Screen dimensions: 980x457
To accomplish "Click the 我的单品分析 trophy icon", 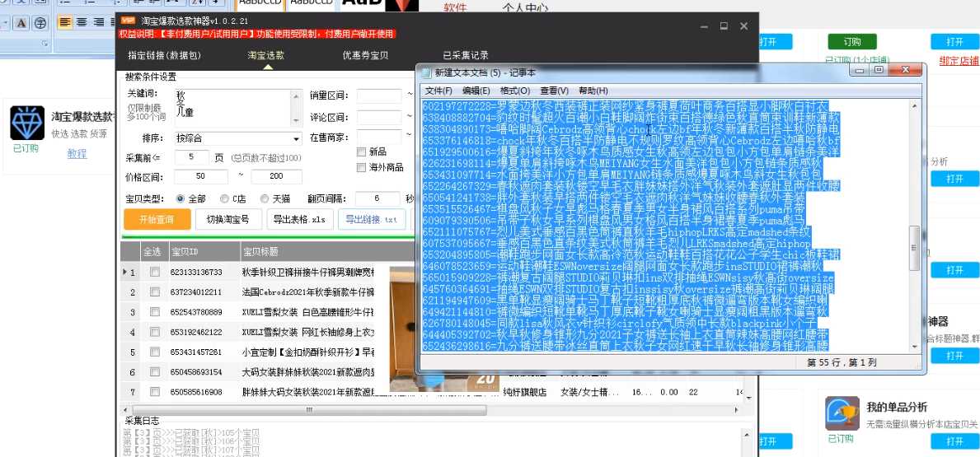I will 842,413.
